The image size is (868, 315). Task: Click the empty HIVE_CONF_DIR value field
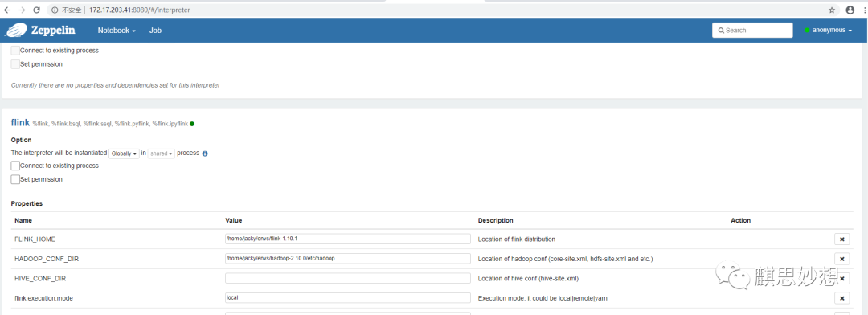click(x=348, y=278)
